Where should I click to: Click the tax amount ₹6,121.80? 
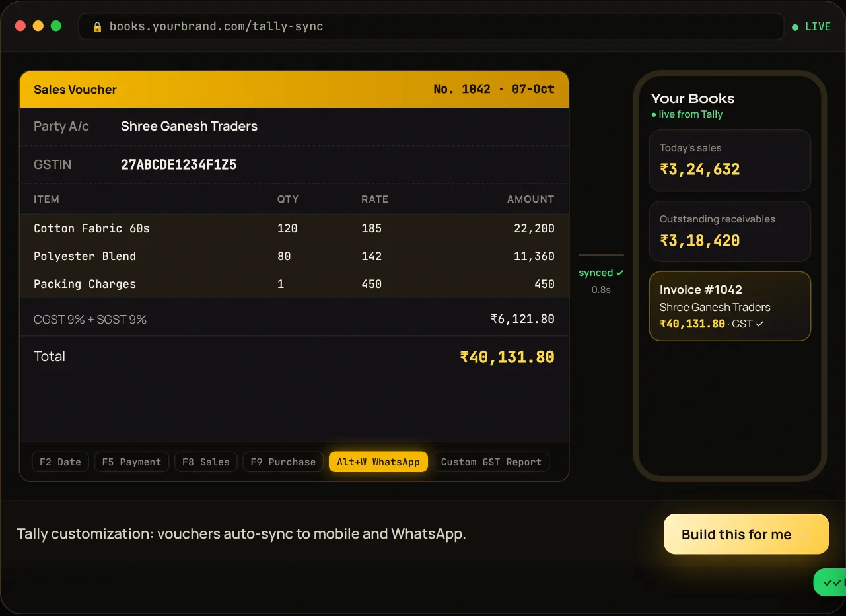coord(522,319)
